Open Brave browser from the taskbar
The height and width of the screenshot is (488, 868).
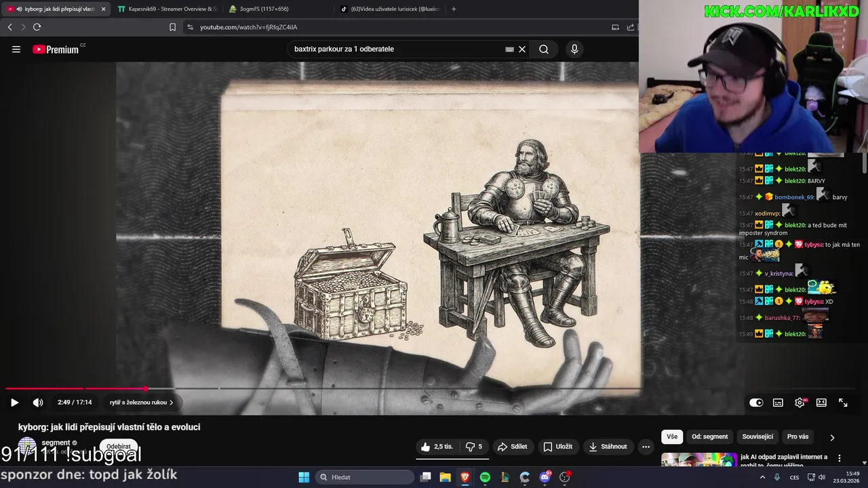pos(465,477)
